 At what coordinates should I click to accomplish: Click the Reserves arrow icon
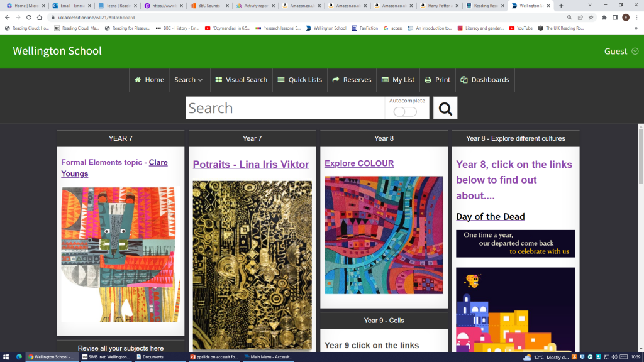click(x=336, y=80)
